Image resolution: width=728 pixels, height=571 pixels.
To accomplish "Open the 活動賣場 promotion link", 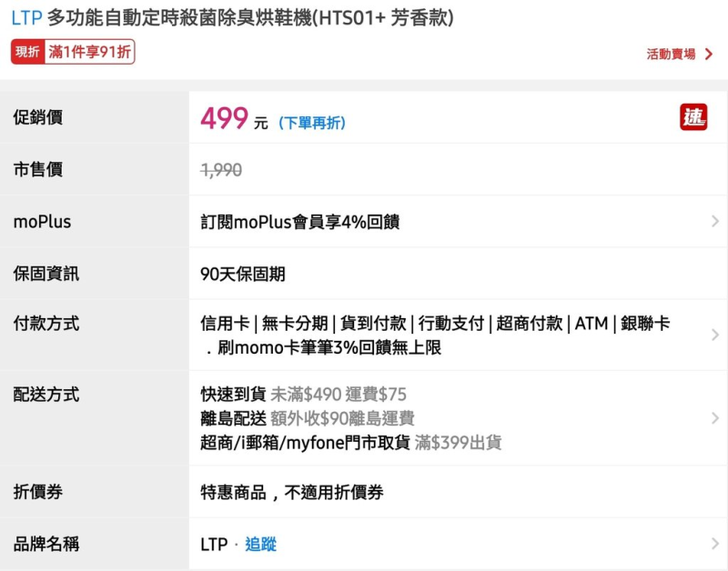I will (671, 55).
